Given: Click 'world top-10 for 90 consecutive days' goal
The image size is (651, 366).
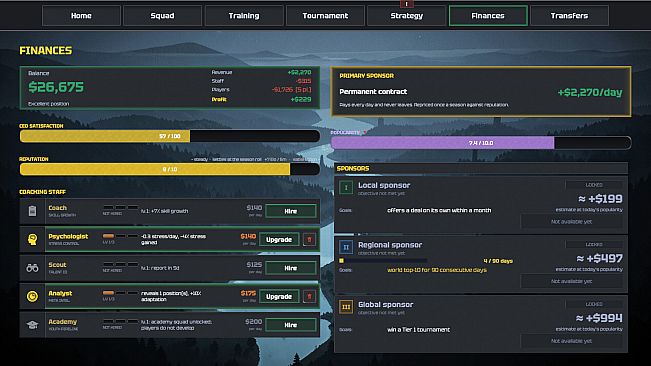Looking at the screenshot, I should click(x=437, y=270).
